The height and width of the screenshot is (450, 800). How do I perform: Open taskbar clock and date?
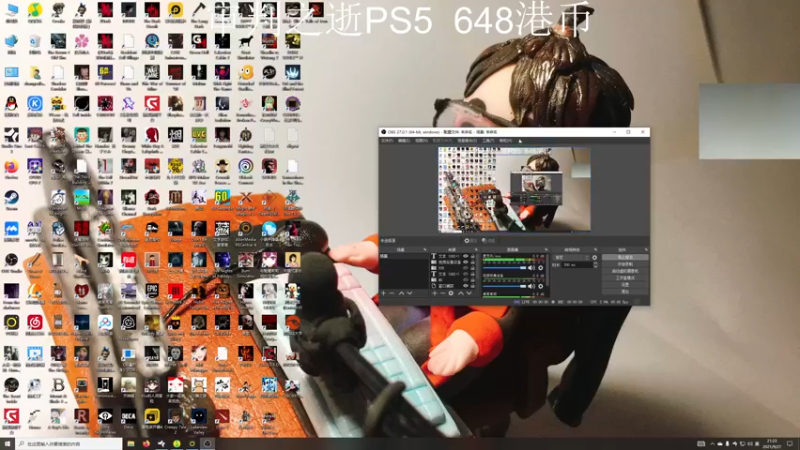pyautogui.click(x=772, y=443)
